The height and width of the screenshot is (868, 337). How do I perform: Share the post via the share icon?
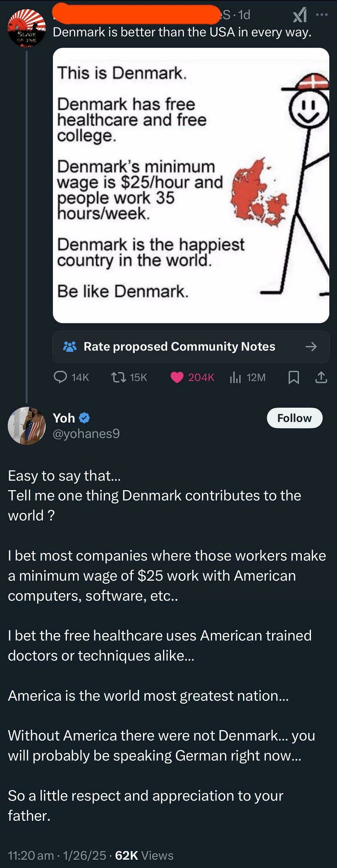[321, 377]
